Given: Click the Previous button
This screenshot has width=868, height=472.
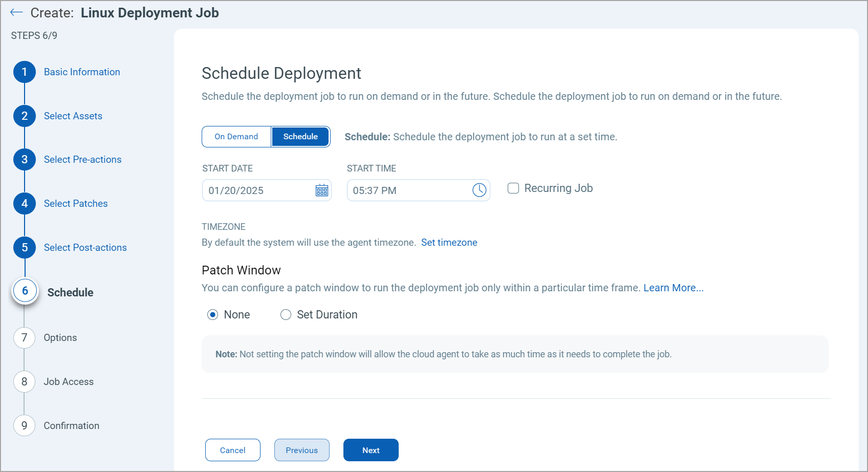Looking at the screenshot, I should click(x=301, y=450).
